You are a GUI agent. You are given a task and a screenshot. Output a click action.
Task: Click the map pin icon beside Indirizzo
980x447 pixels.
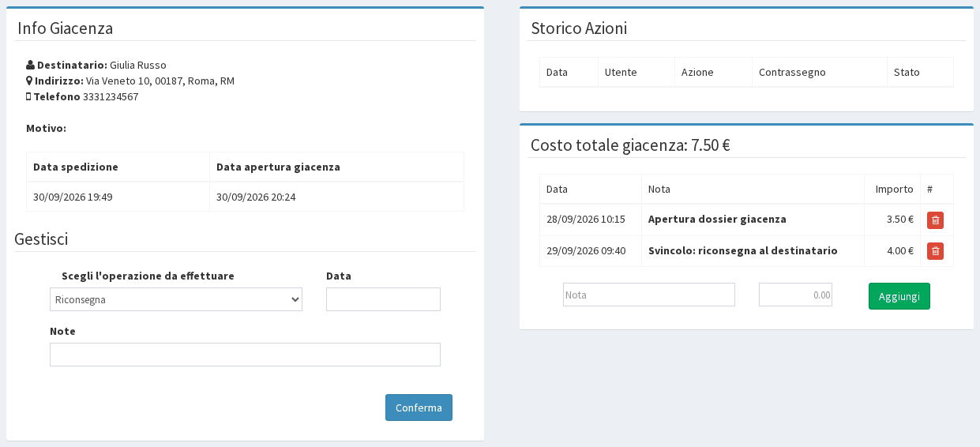(29, 81)
